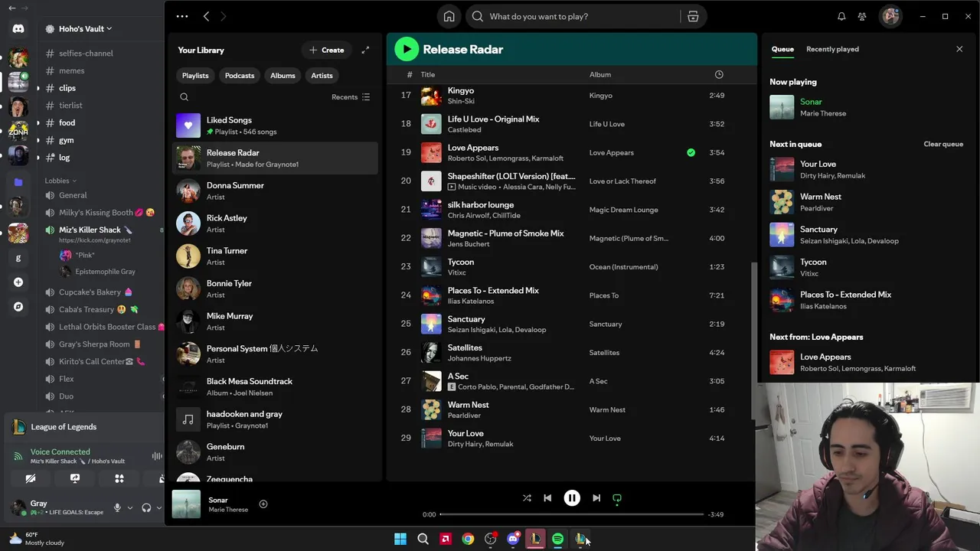Screen dimensions: 980x551
Task: Click Create in Your Library
Action: [x=326, y=50]
